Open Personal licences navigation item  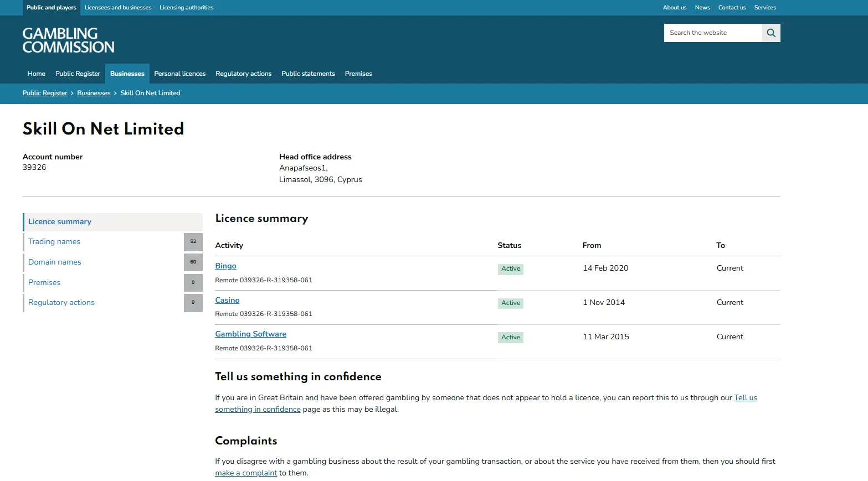180,74
